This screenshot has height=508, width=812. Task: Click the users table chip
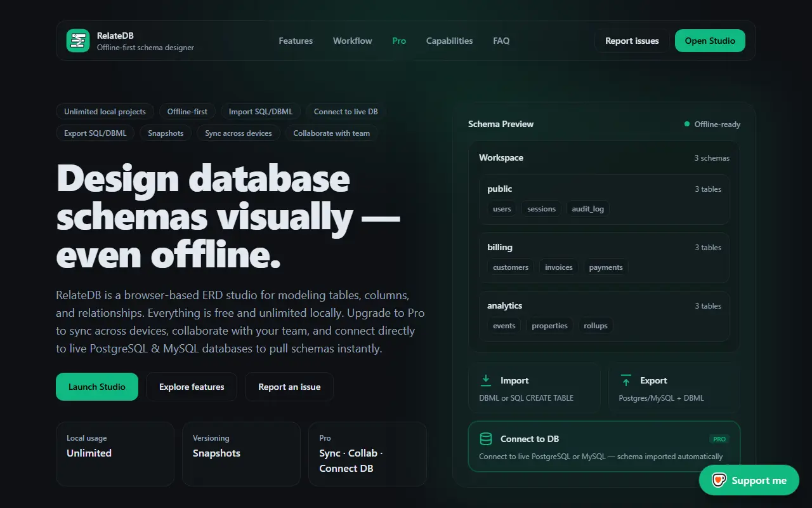pos(502,209)
